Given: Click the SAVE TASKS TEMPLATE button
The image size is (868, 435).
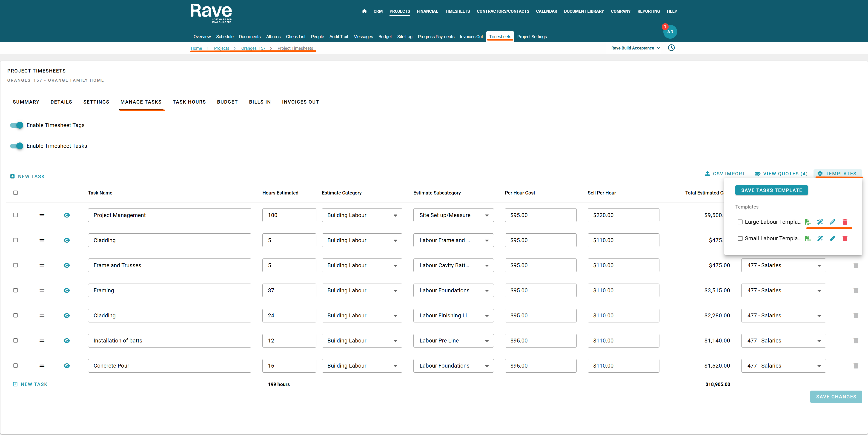Looking at the screenshot, I should pyautogui.click(x=771, y=190).
